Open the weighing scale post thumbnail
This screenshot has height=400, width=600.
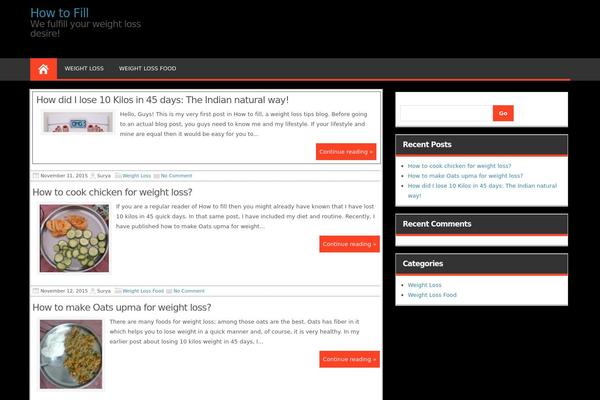tap(78, 122)
